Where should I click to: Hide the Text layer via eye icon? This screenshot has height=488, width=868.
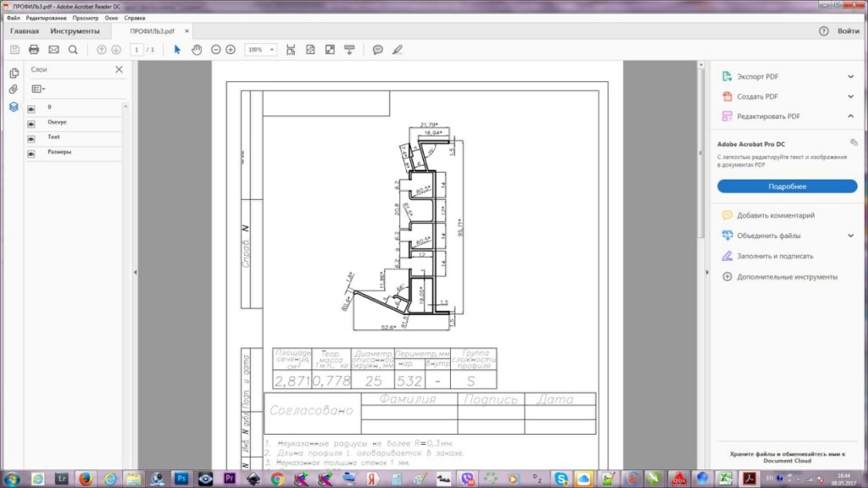pyautogui.click(x=31, y=139)
